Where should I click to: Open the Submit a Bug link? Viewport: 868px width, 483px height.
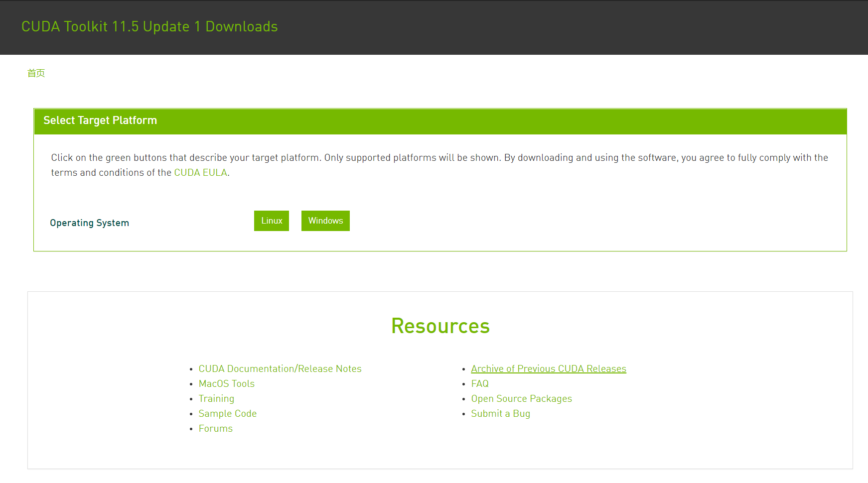(x=501, y=413)
